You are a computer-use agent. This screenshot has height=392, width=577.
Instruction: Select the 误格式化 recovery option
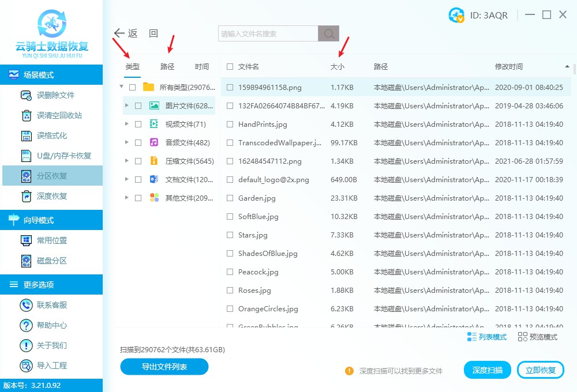pyautogui.click(x=52, y=136)
